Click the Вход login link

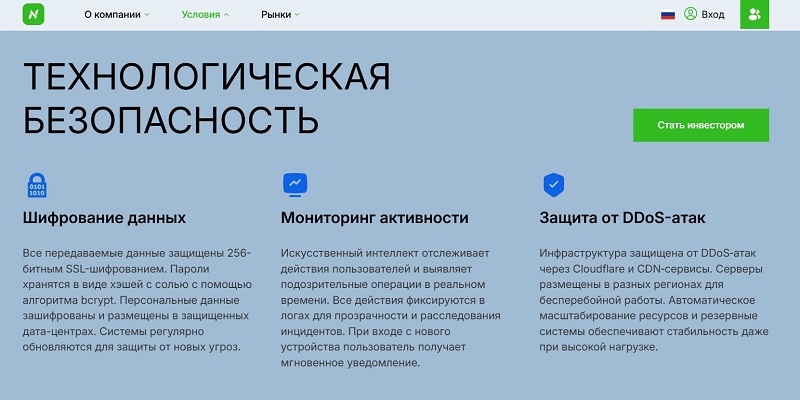(x=713, y=15)
